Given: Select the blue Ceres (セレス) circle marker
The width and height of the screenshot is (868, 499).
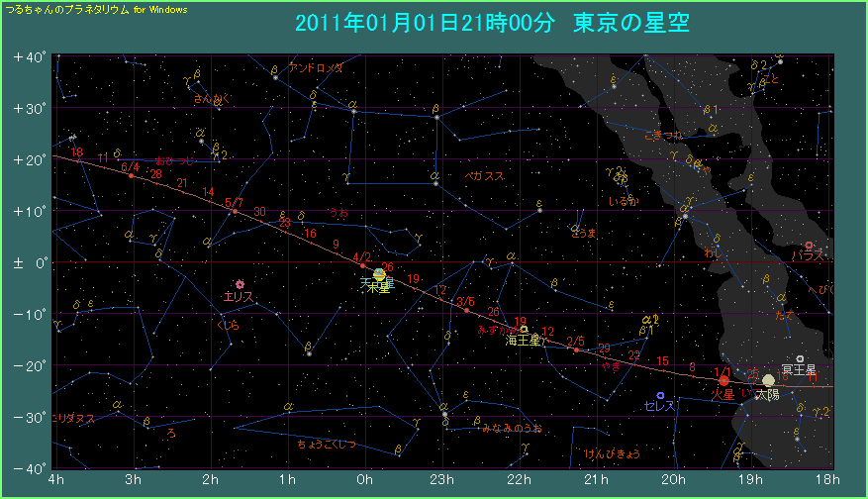Looking at the screenshot, I should point(660,395).
